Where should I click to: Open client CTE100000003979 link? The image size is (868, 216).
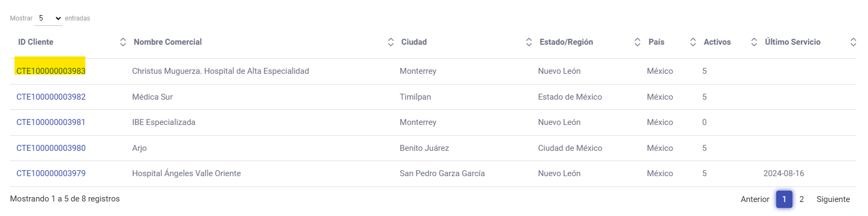point(51,173)
